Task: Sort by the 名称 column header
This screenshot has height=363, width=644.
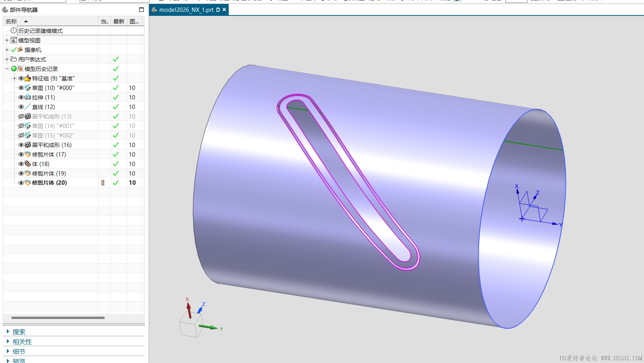Action: tap(50, 21)
